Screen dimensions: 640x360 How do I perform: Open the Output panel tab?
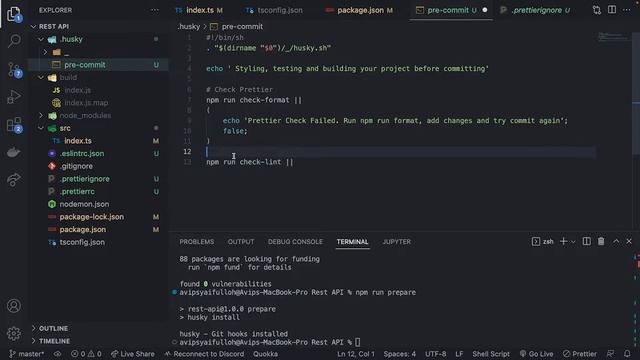point(241,242)
